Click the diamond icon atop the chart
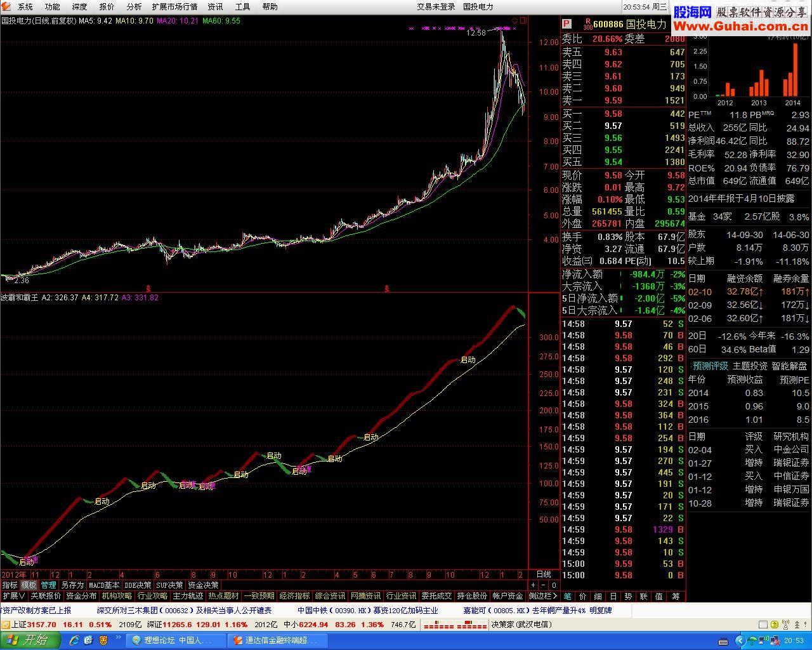 tap(514, 20)
